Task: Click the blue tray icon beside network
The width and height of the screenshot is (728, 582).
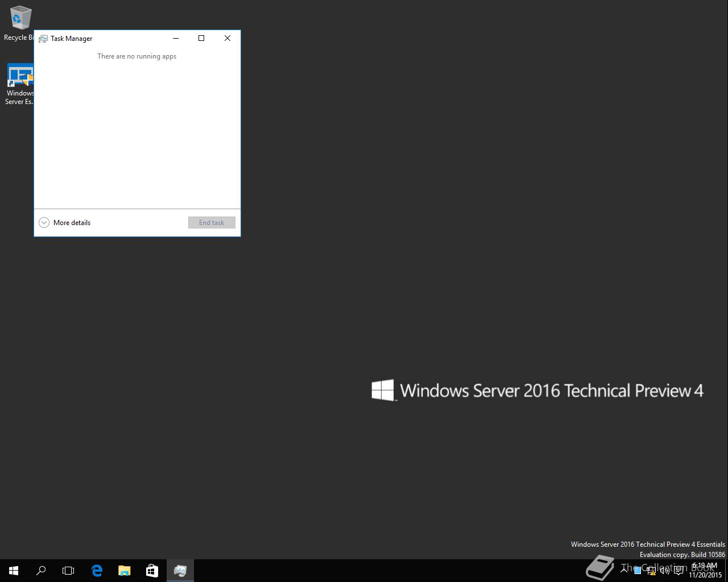Action: coord(638,571)
